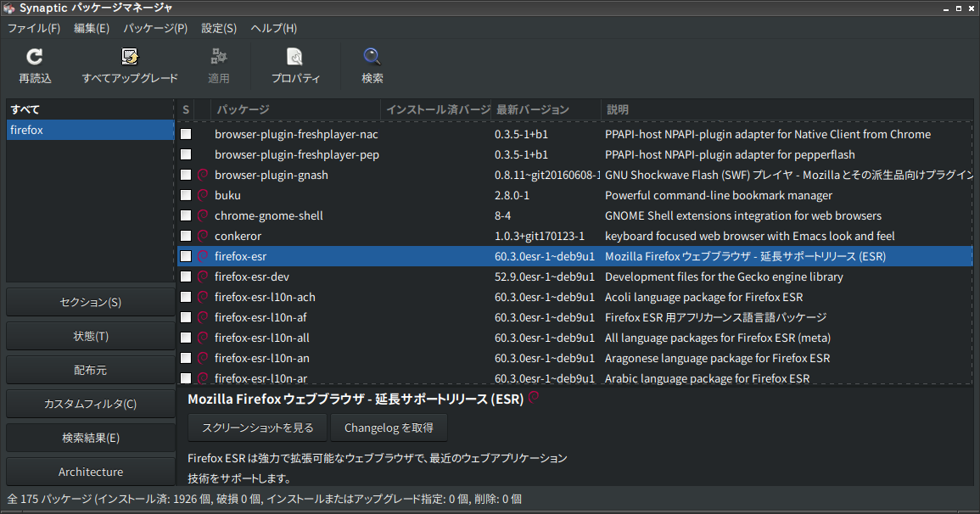Click the スクリーンショットを見る button
Image resolution: width=980 pixels, height=514 pixels.
click(x=257, y=427)
